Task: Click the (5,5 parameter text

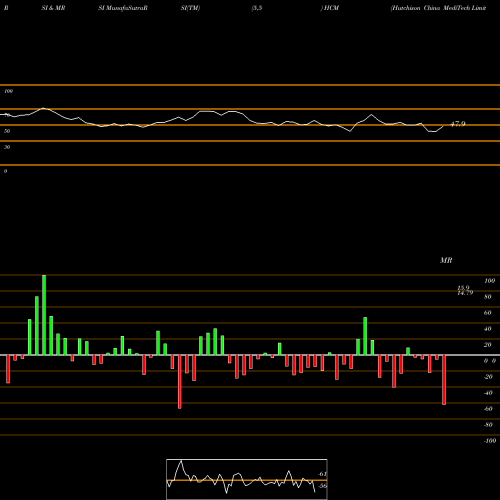Action: tap(257, 8)
